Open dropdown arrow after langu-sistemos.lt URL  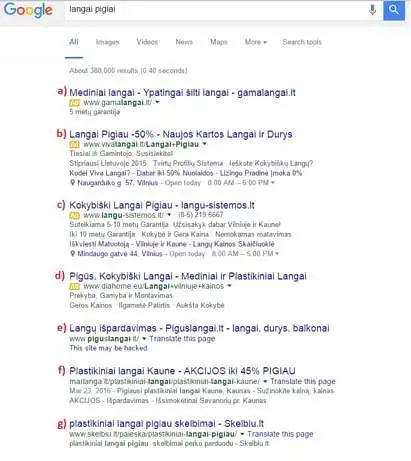pyautogui.click(x=169, y=215)
